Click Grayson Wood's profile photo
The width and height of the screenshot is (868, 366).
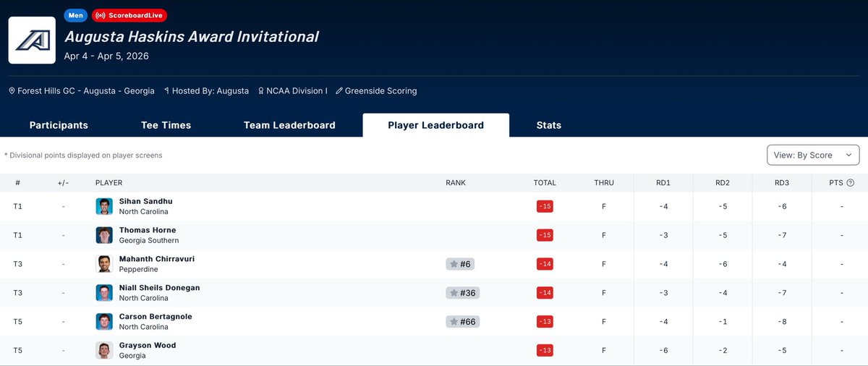(x=104, y=351)
